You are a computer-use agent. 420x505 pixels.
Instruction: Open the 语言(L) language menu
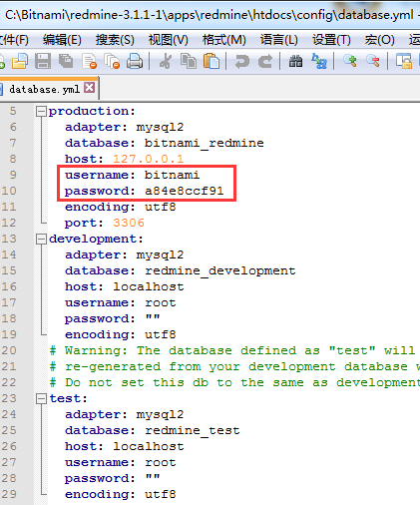tap(278, 40)
